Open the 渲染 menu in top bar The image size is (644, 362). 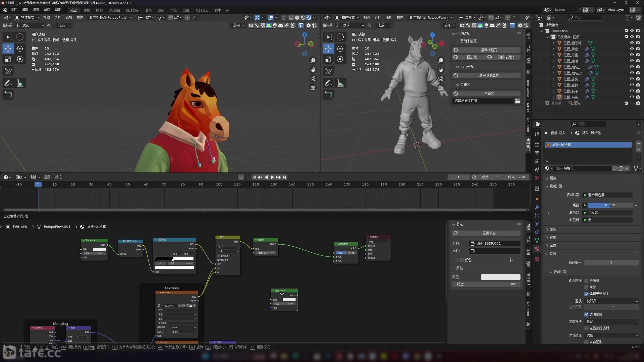point(36,10)
